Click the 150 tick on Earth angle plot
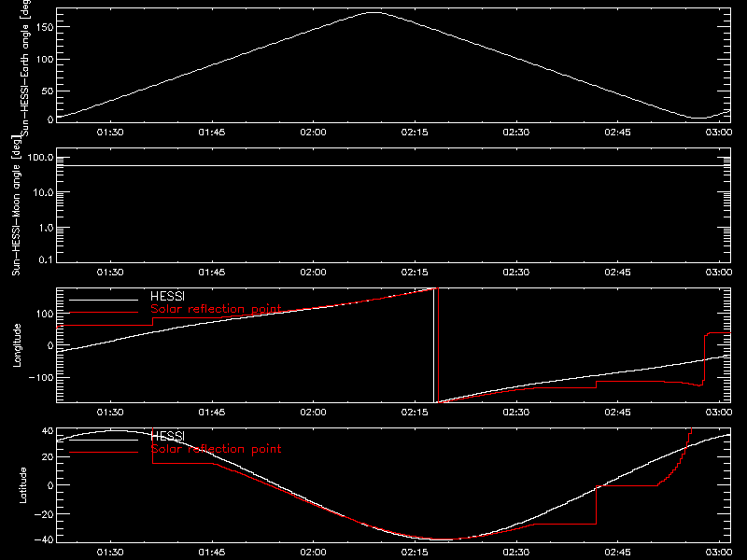The width and height of the screenshot is (747, 560). (44, 27)
